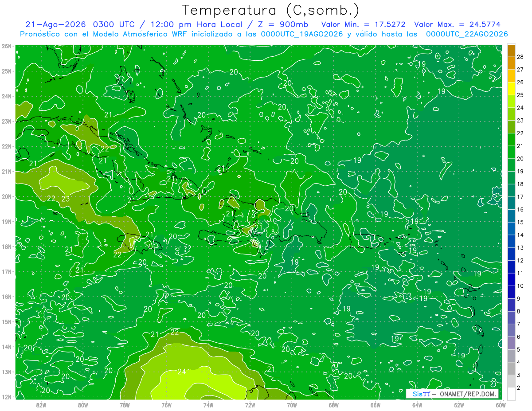
Task: Click 'Valor Max. = 24.5774' text
Action: 457,24
